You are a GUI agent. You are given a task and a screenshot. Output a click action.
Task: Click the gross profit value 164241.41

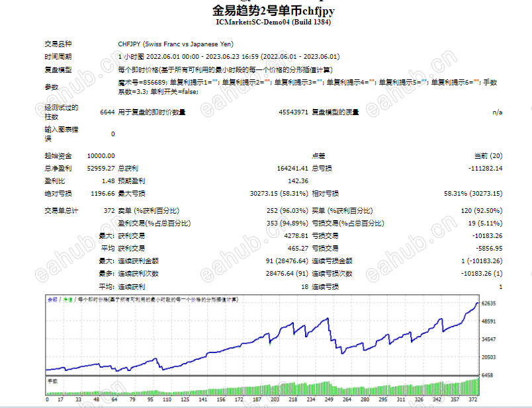pyautogui.click(x=292, y=168)
